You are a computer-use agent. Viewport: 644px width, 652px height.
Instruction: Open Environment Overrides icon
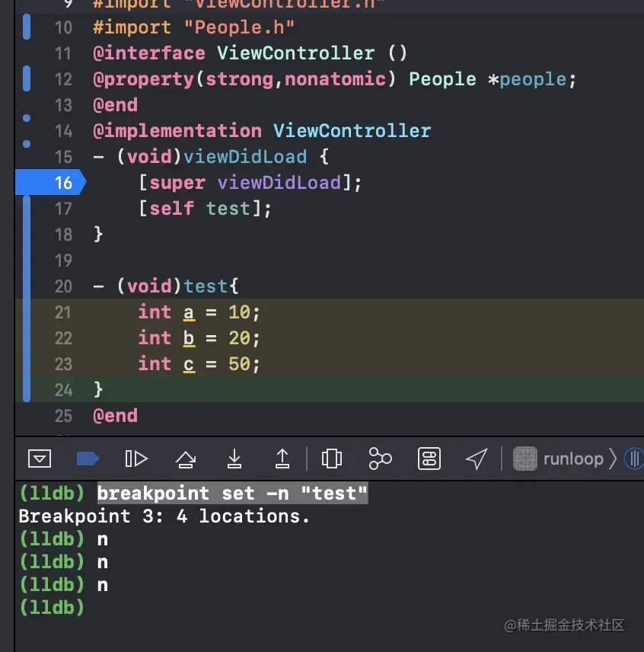(429, 459)
